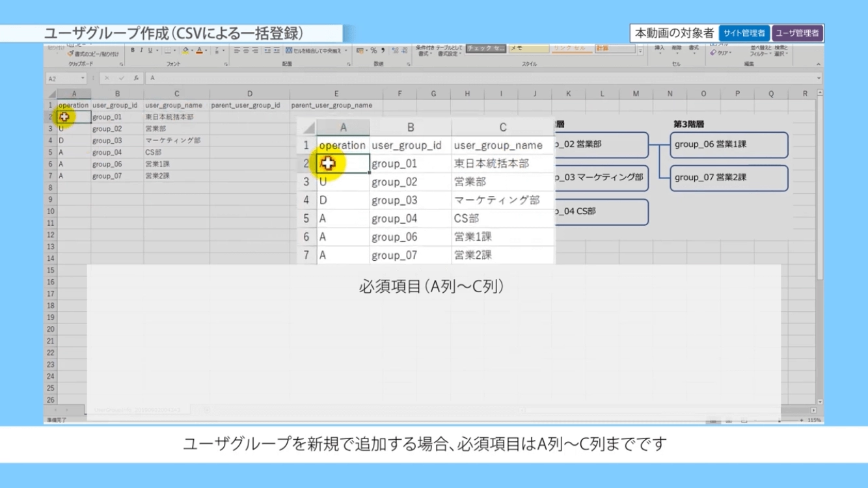This screenshot has width=868, height=488.
Task: Click the increase decimal icon
Action: click(x=396, y=50)
